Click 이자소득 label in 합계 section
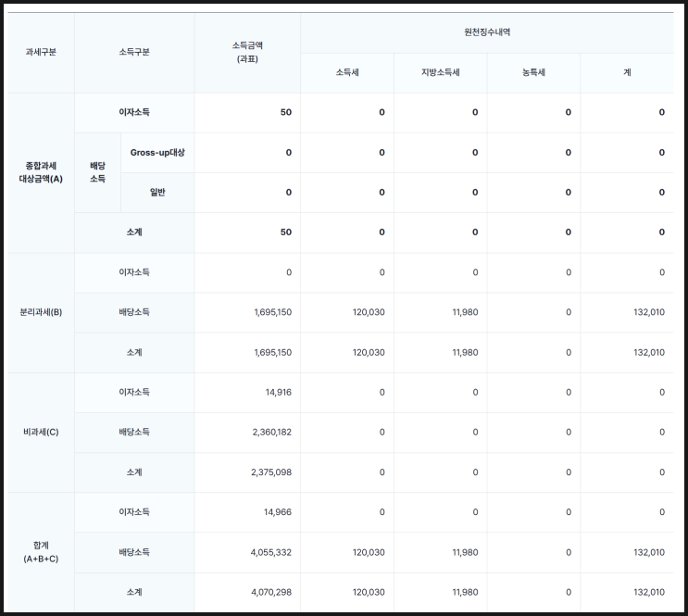 coord(134,512)
